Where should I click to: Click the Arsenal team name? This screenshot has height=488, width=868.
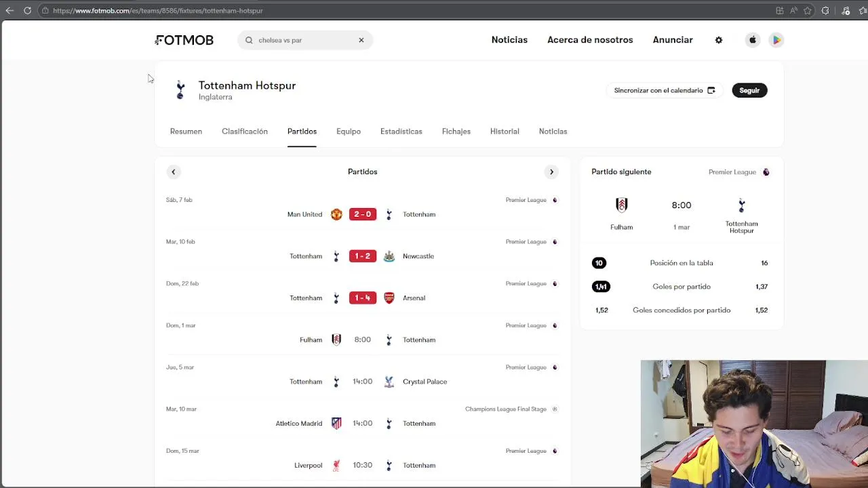pyautogui.click(x=414, y=298)
